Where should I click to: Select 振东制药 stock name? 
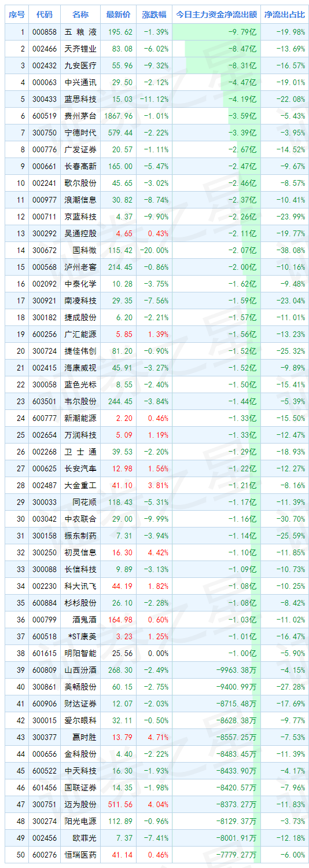pyautogui.click(x=81, y=535)
